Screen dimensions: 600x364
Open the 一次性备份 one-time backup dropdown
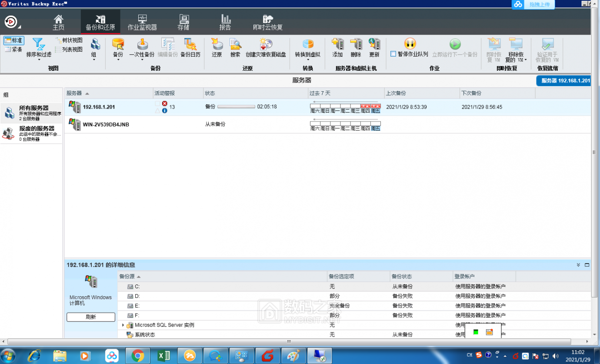[x=142, y=49]
